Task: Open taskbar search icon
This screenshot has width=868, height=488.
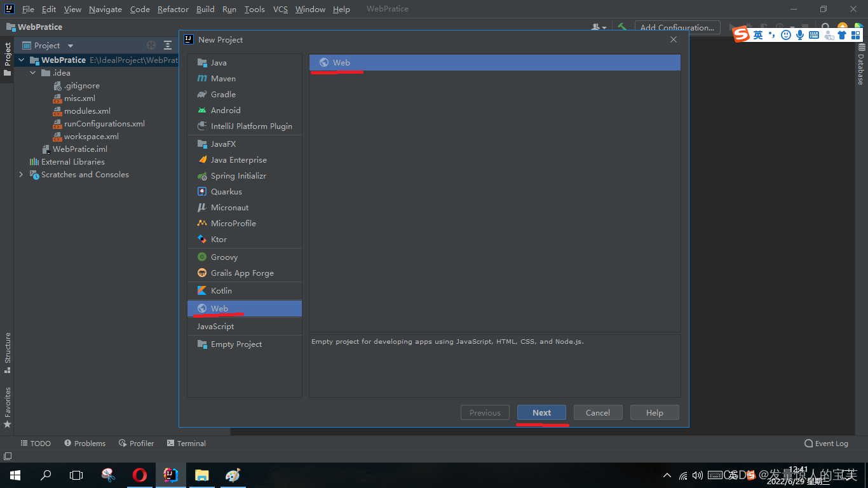Action: [x=46, y=475]
